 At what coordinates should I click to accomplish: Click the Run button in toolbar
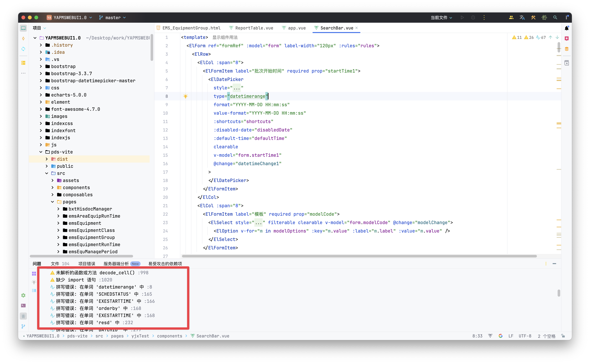point(462,18)
